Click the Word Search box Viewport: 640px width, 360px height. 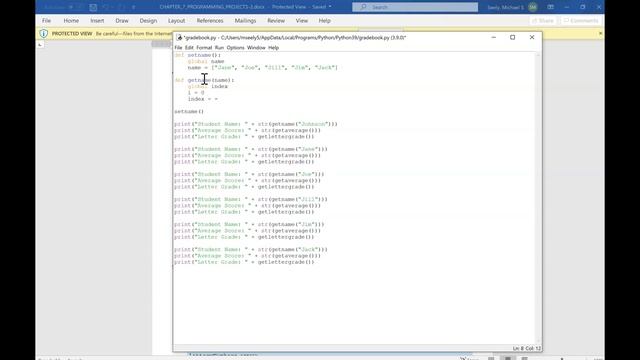(x=415, y=7)
